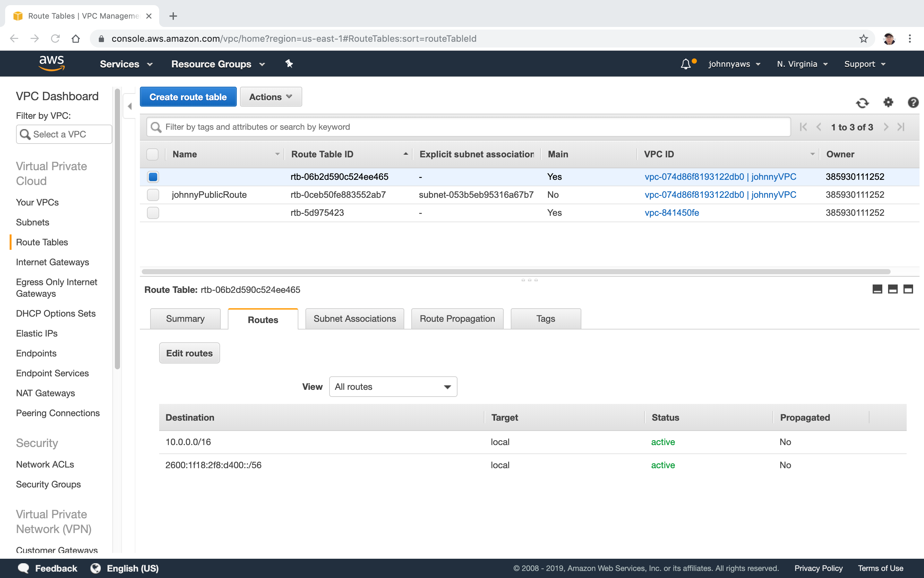Open Internet Gateways in sidebar
Image resolution: width=924 pixels, height=578 pixels.
52,262
